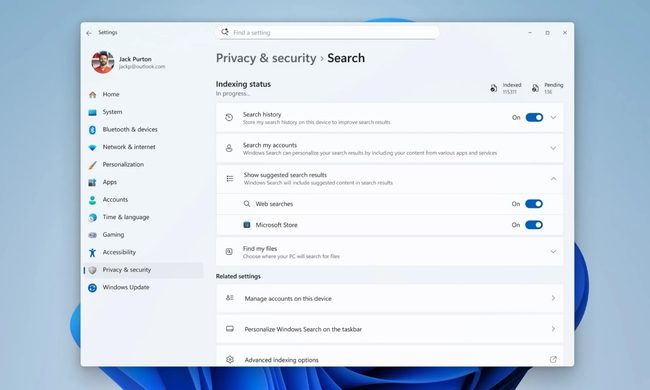Expand the Search my accounts section
The height and width of the screenshot is (390, 650).
tap(389, 148)
